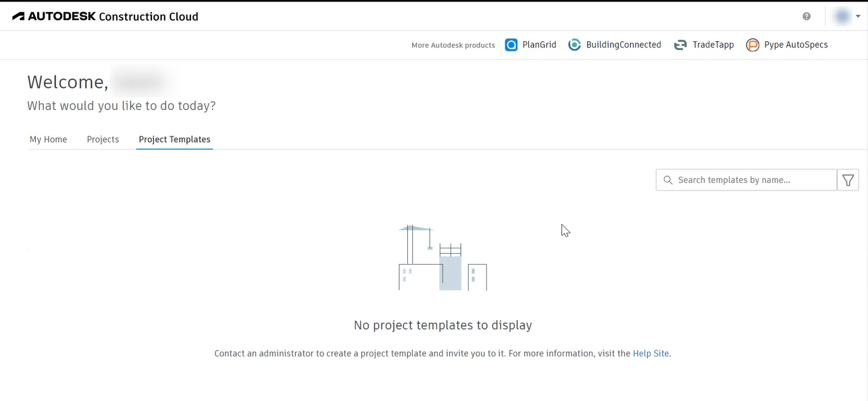Click into the template search field

(x=743, y=180)
